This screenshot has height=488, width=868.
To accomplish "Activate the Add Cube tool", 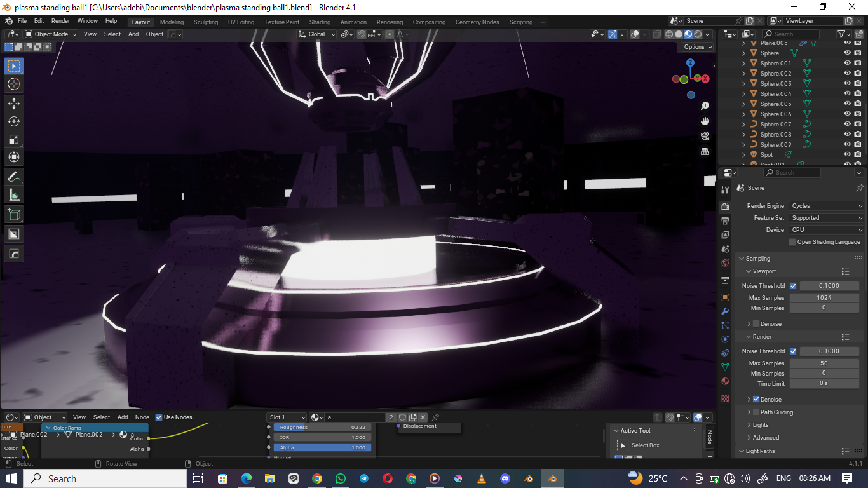I will [14, 214].
